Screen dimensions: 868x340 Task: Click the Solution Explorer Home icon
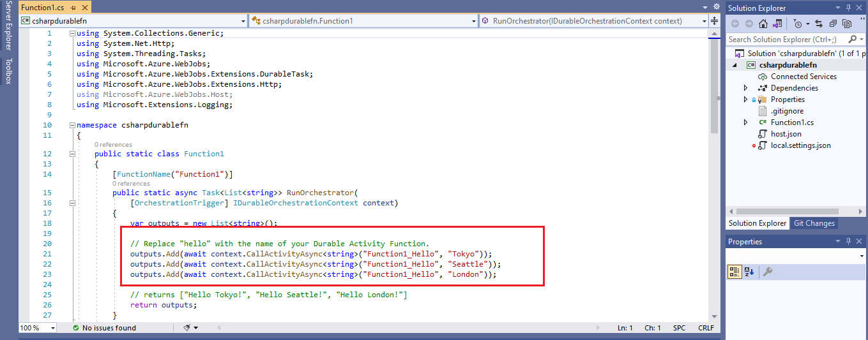[x=763, y=24]
